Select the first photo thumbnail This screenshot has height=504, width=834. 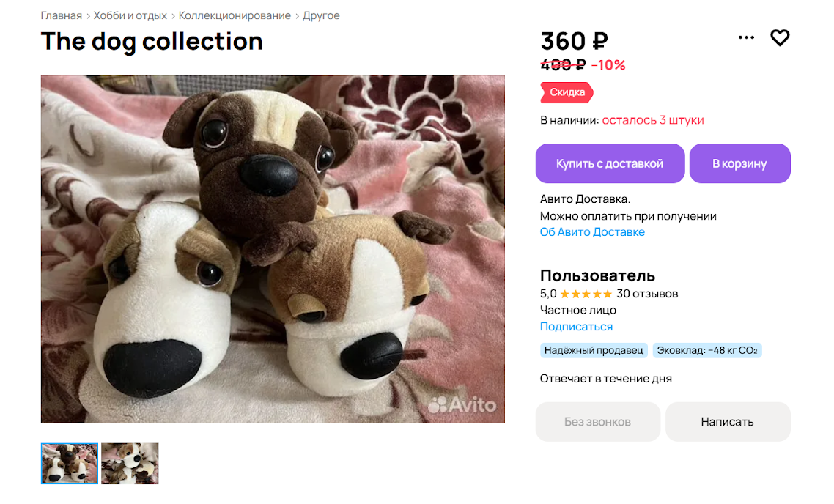pos(70,463)
